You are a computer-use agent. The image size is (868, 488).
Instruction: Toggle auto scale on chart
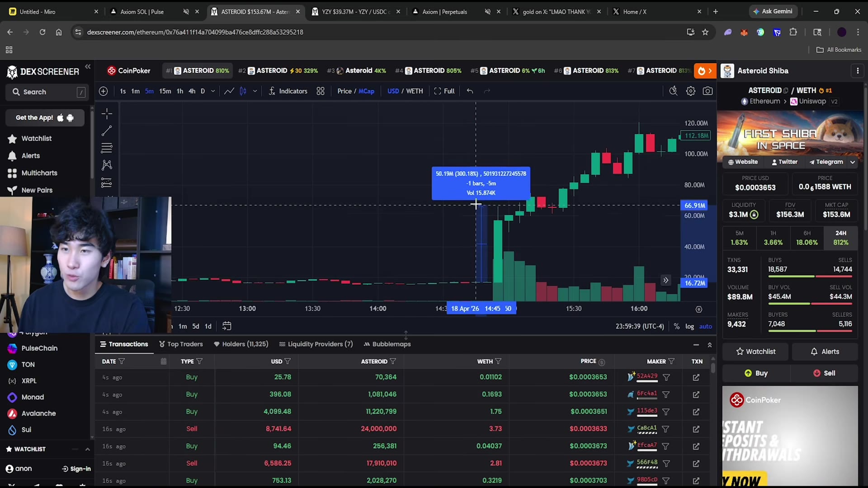pyautogui.click(x=706, y=326)
